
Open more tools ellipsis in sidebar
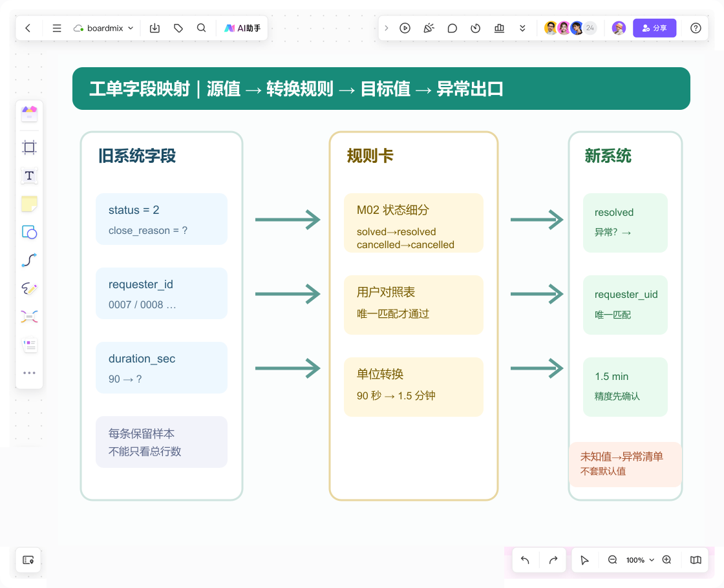[x=29, y=372]
